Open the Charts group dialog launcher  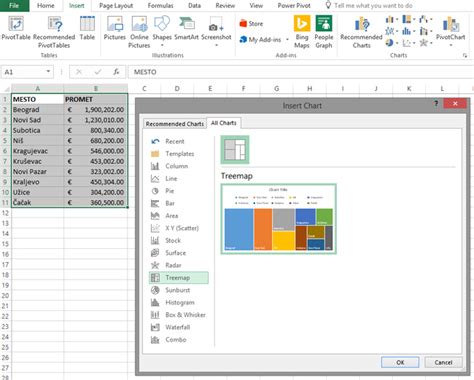(x=465, y=56)
